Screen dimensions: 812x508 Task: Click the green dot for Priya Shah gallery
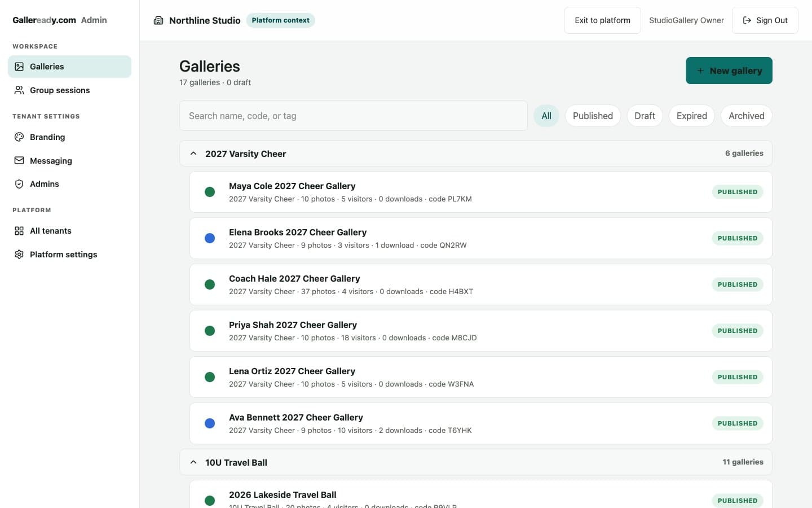click(210, 331)
